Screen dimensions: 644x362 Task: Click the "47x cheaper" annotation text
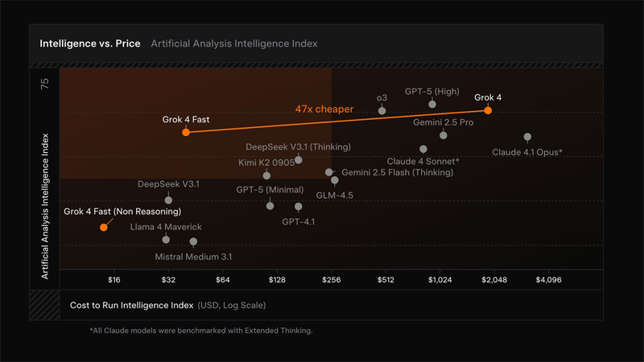pos(322,109)
